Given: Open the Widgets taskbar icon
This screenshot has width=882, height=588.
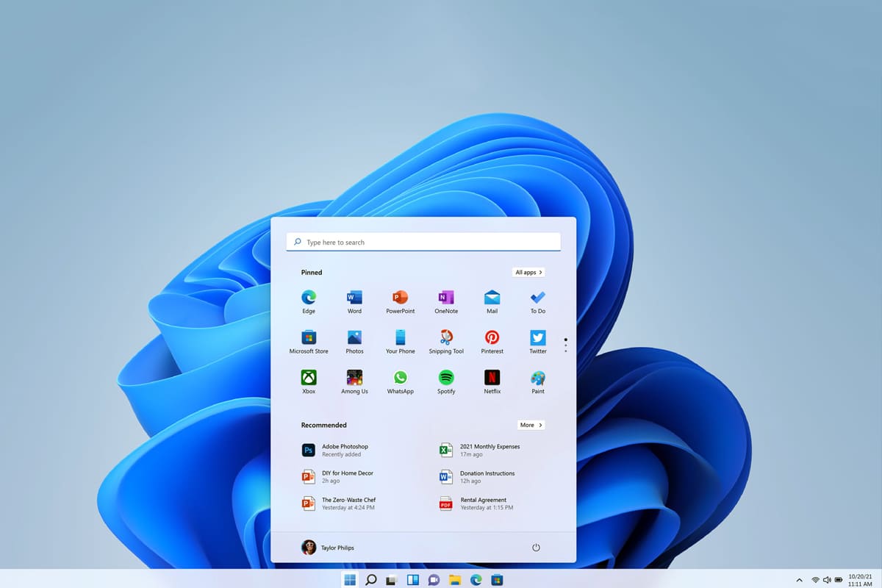Looking at the screenshot, I should tap(413, 579).
